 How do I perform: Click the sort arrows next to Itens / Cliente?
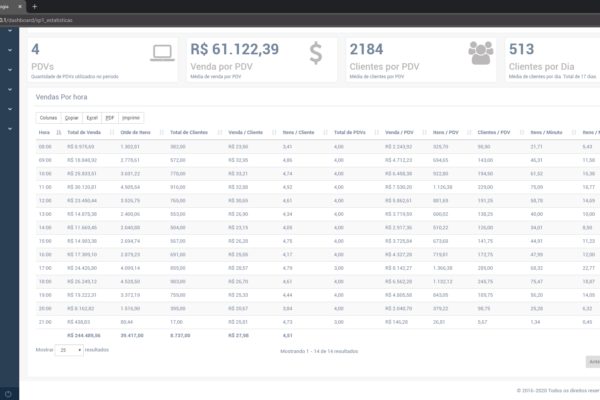pyautogui.click(x=325, y=132)
